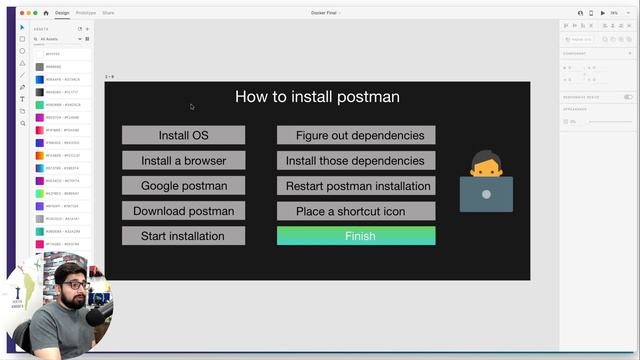The height and width of the screenshot is (360, 640).
Task: Select the Text tool
Action: (x=22, y=99)
